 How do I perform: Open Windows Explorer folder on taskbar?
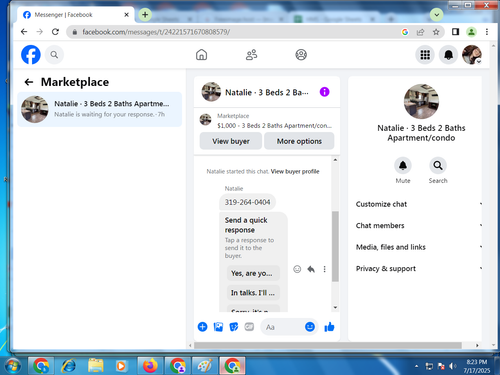pyautogui.click(x=96, y=366)
